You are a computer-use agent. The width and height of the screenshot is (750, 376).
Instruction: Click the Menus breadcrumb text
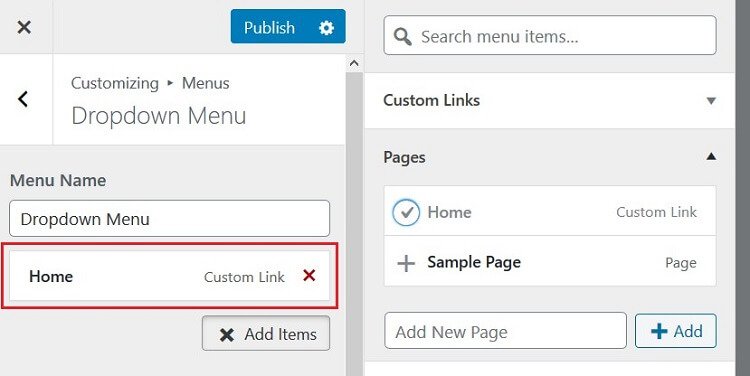coord(206,83)
